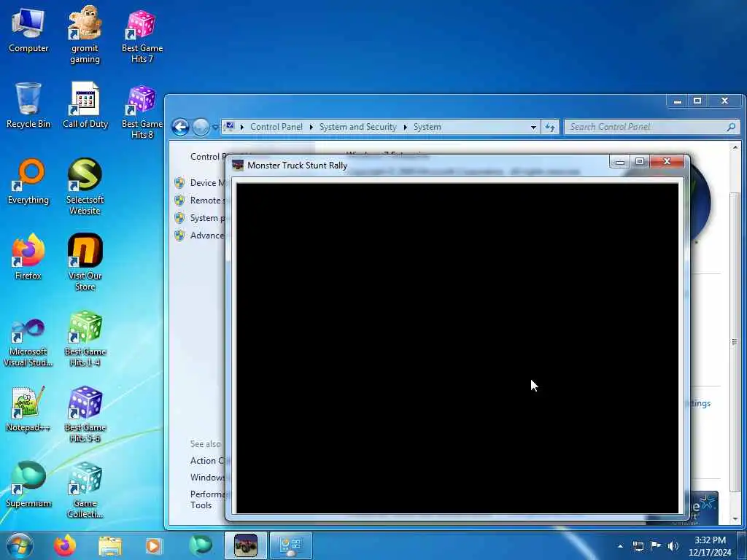Click the scroll up arrow in Control Panel
The image size is (747, 560).
[735, 148]
